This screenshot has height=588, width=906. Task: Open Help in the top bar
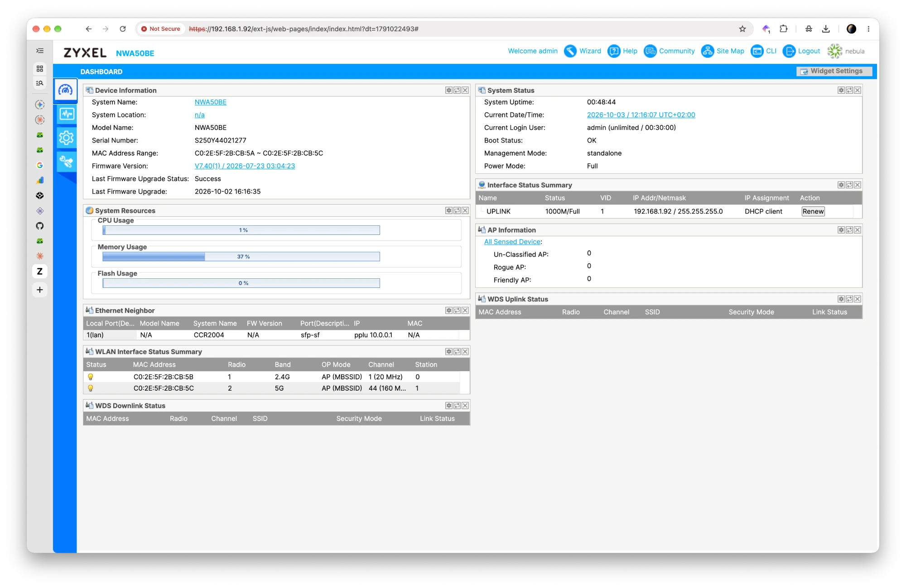coord(622,51)
